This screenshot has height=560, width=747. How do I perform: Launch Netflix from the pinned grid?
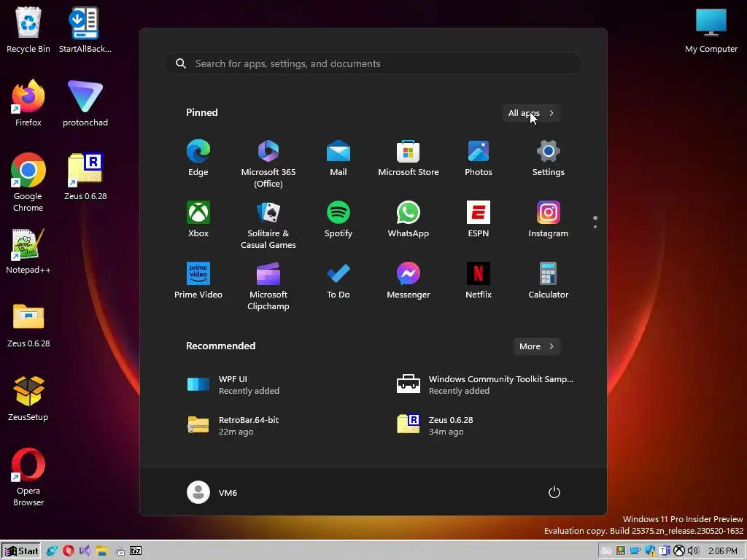click(479, 281)
